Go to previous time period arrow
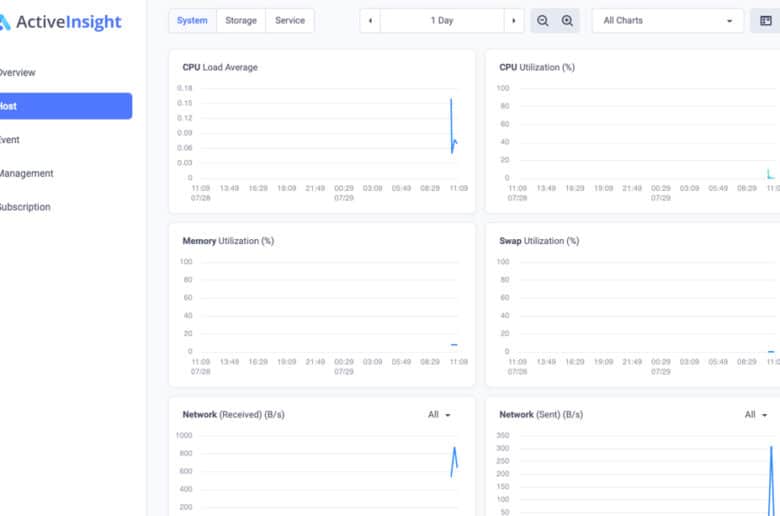 pyautogui.click(x=370, y=21)
